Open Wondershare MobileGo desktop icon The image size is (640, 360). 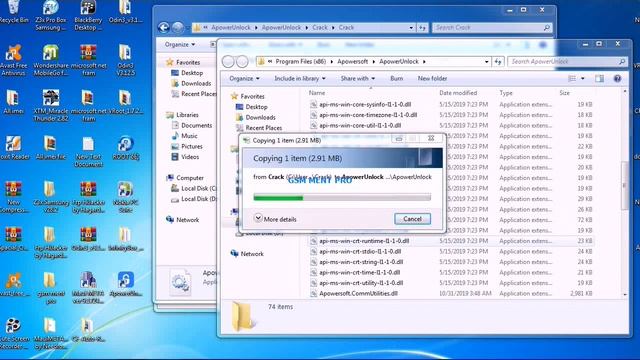[51, 60]
